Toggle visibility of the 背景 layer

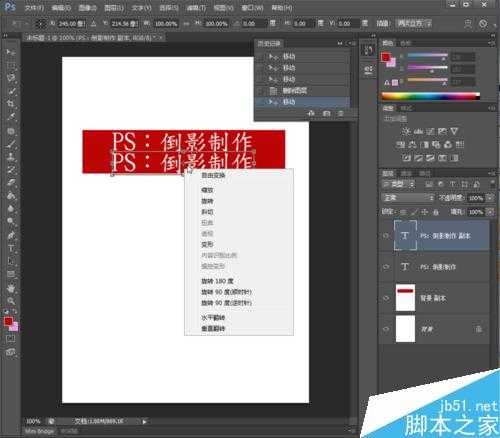point(386,329)
